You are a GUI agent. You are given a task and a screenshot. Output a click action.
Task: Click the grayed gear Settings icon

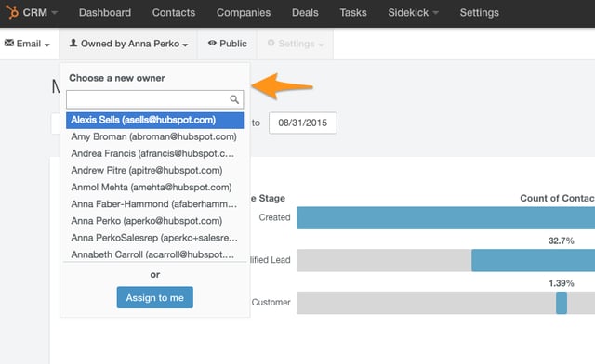(x=271, y=44)
